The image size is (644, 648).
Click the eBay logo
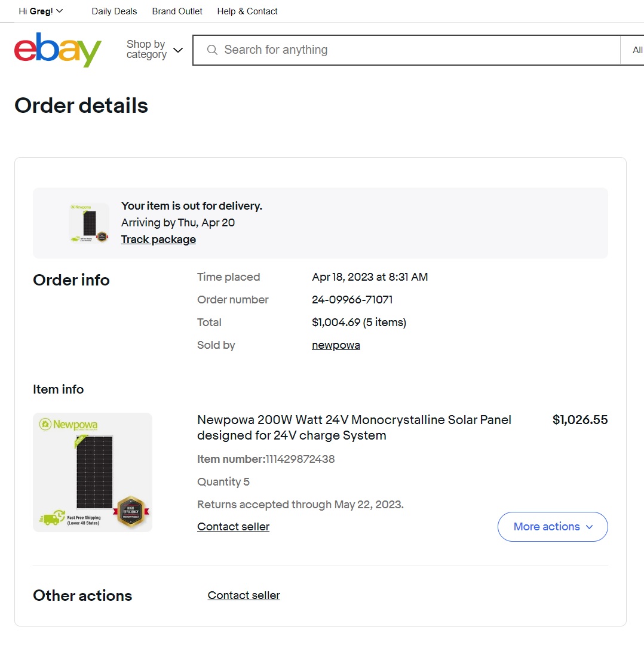[x=58, y=50]
